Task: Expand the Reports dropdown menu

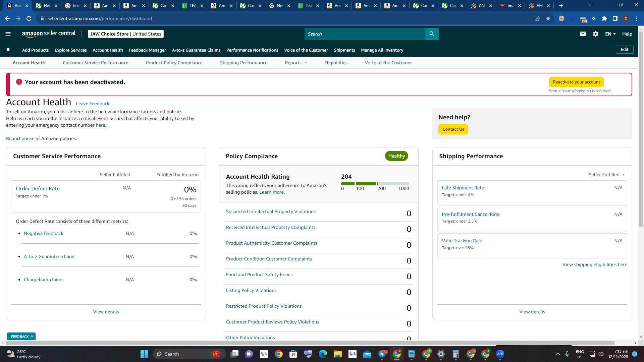Action: tap(296, 63)
